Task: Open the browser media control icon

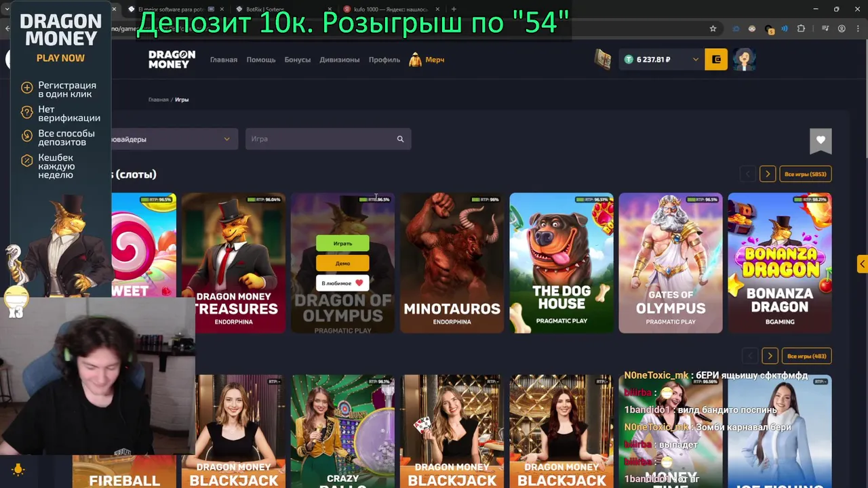Action: 825,28
